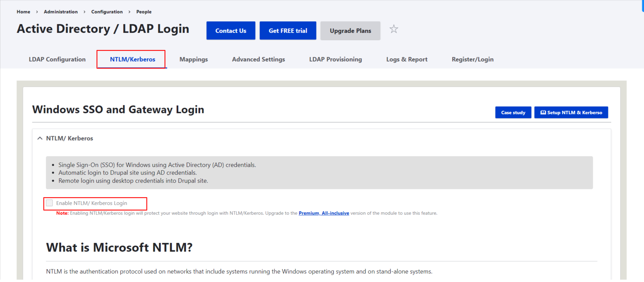Click the What is Microsoft NTLM? heading
This screenshot has height=282, width=644.
[x=119, y=247]
